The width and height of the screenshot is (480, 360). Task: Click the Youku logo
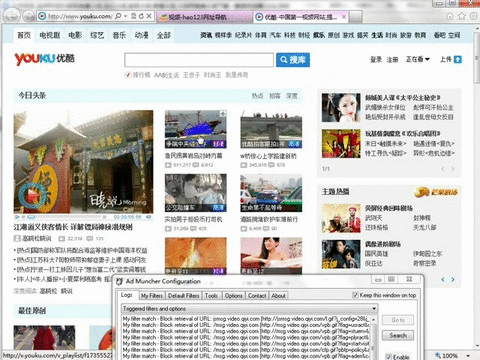coord(44,59)
